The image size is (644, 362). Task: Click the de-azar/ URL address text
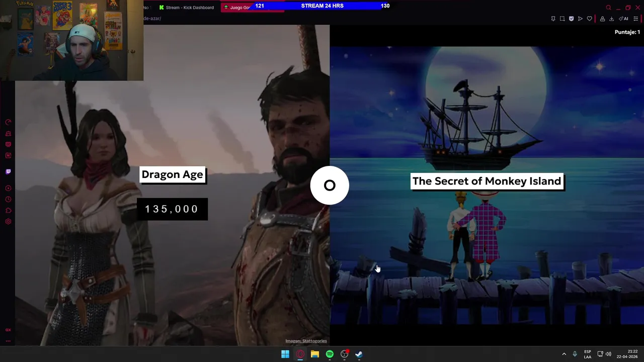click(152, 19)
